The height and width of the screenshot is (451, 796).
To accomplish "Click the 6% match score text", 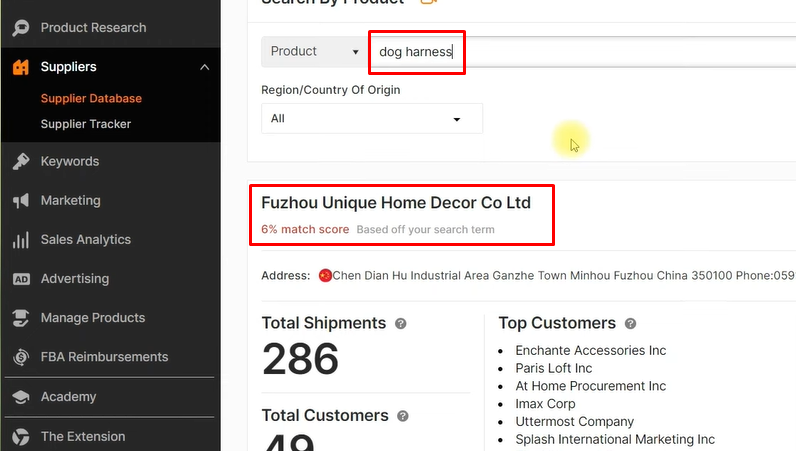I will [x=305, y=230].
